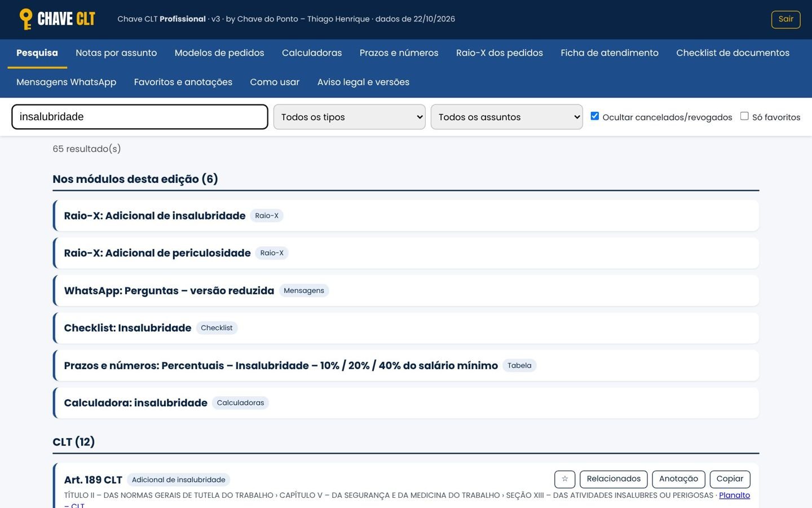812x508 pixels.
Task: Open Checklist de documentos tab
Action: 732,53
